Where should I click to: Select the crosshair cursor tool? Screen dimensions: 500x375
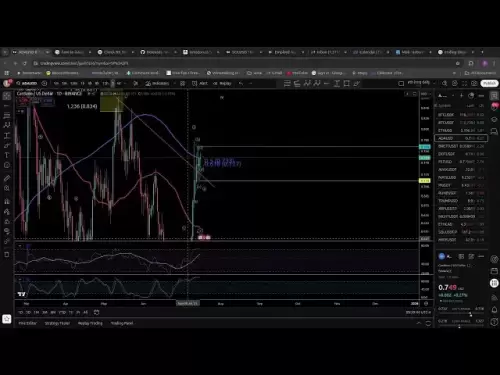(7, 96)
